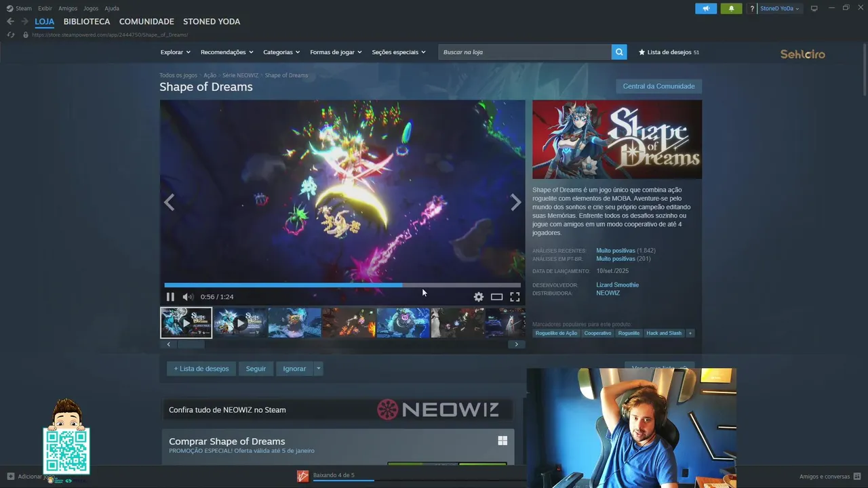Open Lista de desejos star link
Screen dimensions: 868x488
tap(669, 52)
